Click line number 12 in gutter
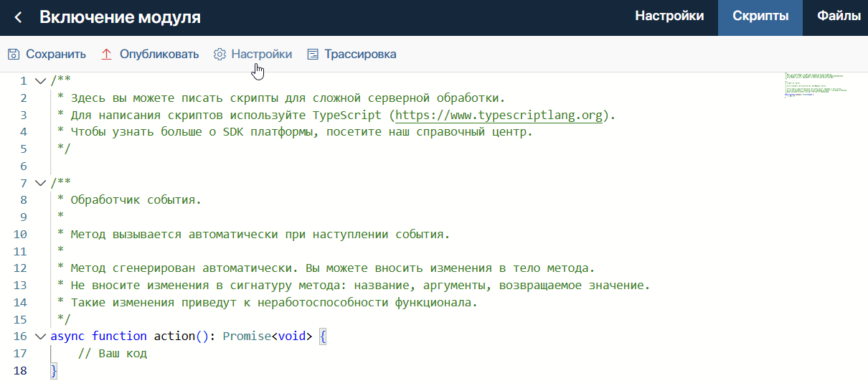Screen dimensions: 868x386 coord(20,268)
